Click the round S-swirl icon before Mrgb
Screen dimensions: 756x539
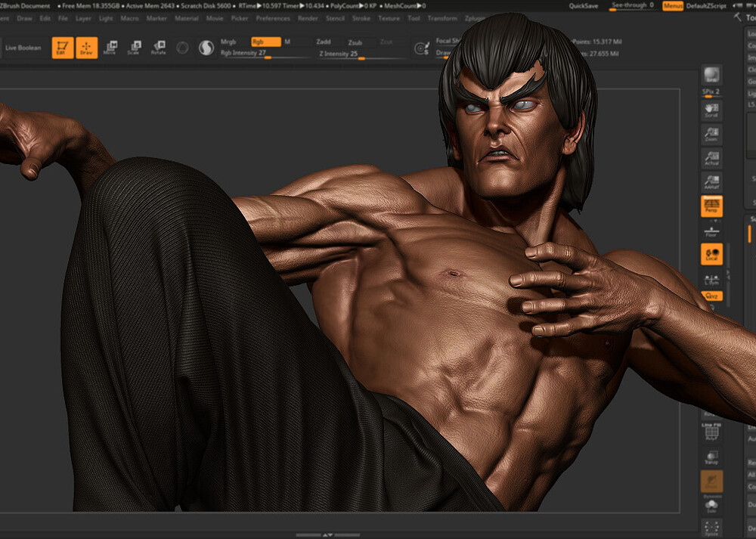(x=206, y=48)
